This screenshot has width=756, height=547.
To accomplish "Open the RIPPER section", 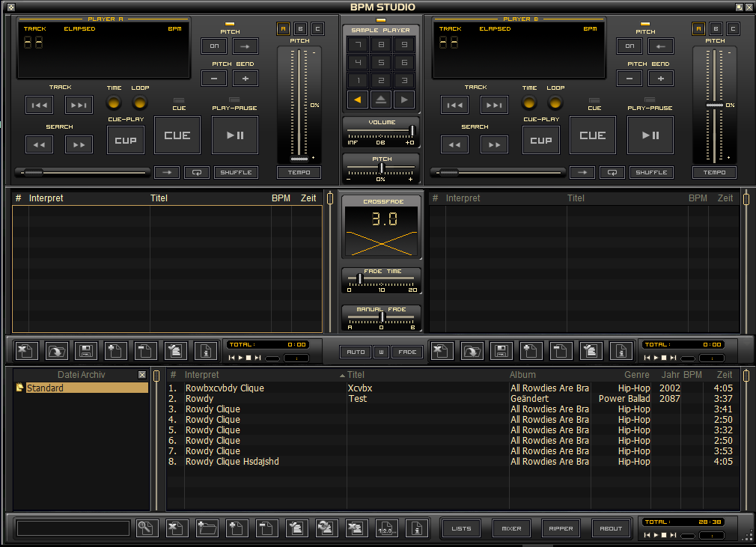I will click(560, 528).
